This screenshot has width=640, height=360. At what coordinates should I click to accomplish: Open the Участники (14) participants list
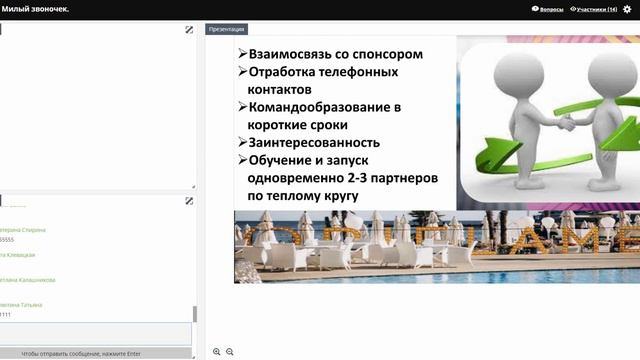click(x=594, y=9)
